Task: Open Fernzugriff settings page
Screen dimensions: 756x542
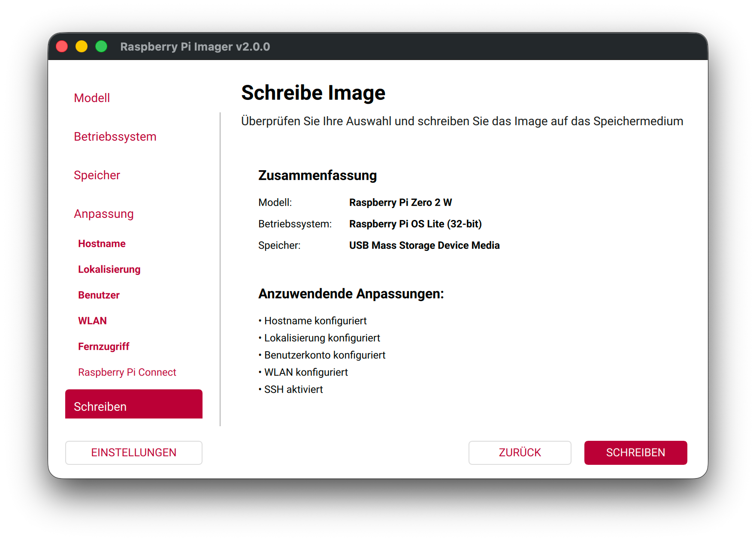Action: pos(103,347)
